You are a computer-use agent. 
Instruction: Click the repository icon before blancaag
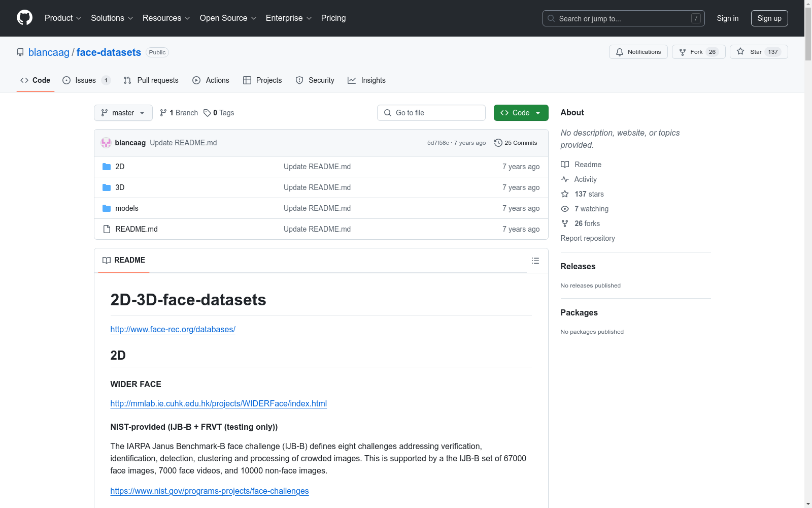coord(20,52)
